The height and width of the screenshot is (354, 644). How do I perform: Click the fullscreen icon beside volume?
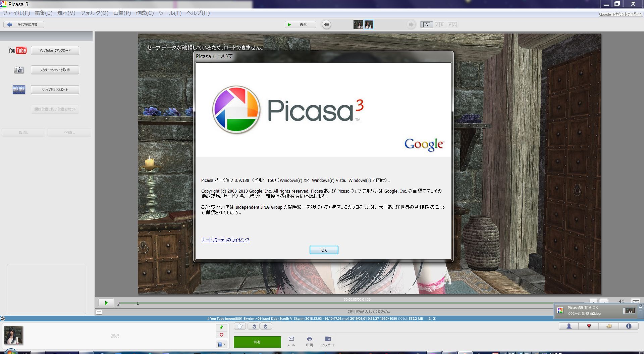(x=636, y=302)
